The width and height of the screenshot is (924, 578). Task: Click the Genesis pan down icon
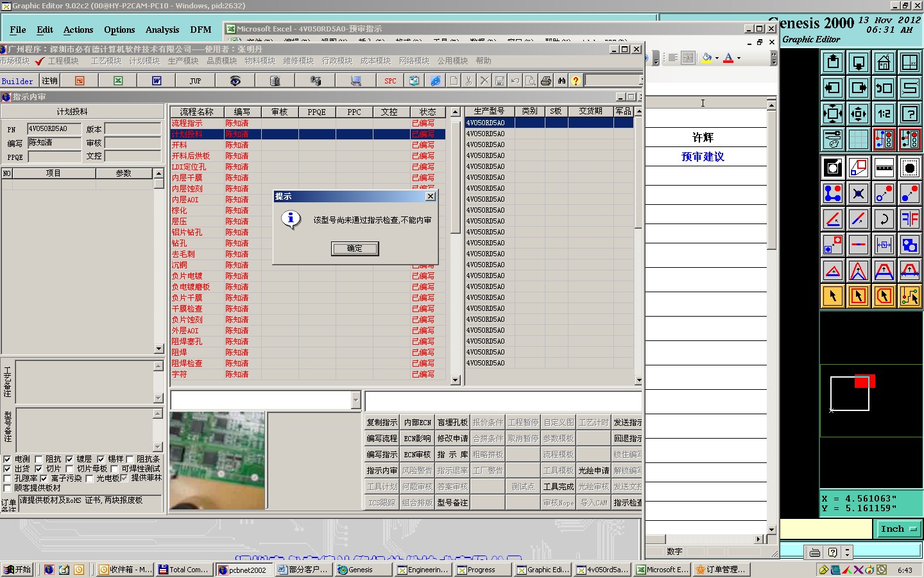click(859, 62)
